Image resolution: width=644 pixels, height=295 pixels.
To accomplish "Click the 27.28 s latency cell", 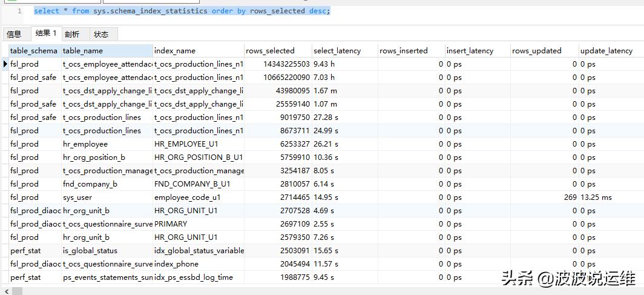I will pos(345,118).
